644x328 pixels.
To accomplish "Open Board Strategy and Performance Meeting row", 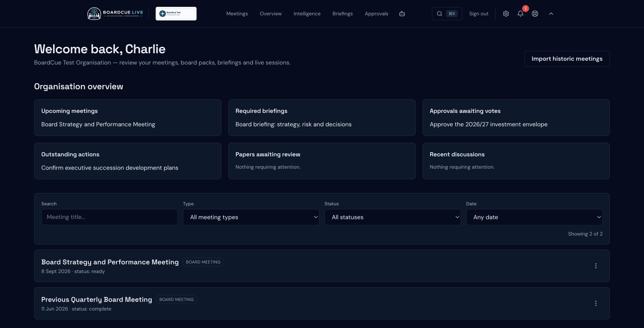I will click(x=322, y=266).
